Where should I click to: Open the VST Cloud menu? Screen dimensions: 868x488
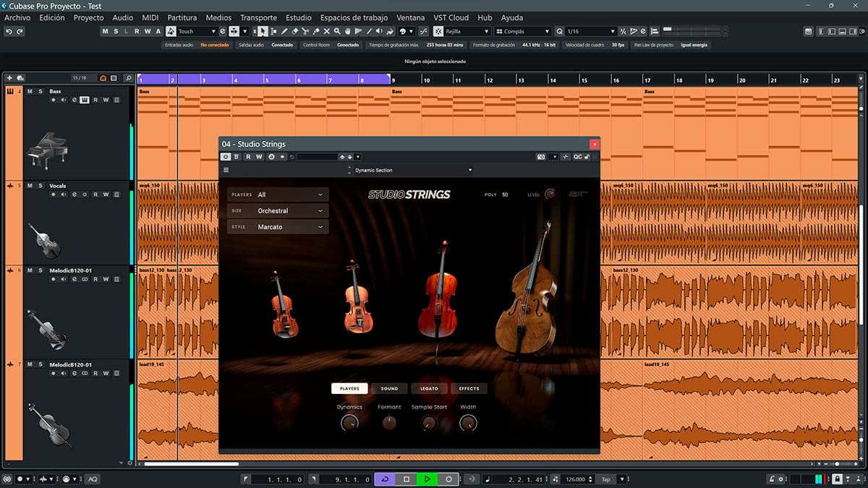pyautogui.click(x=451, y=17)
